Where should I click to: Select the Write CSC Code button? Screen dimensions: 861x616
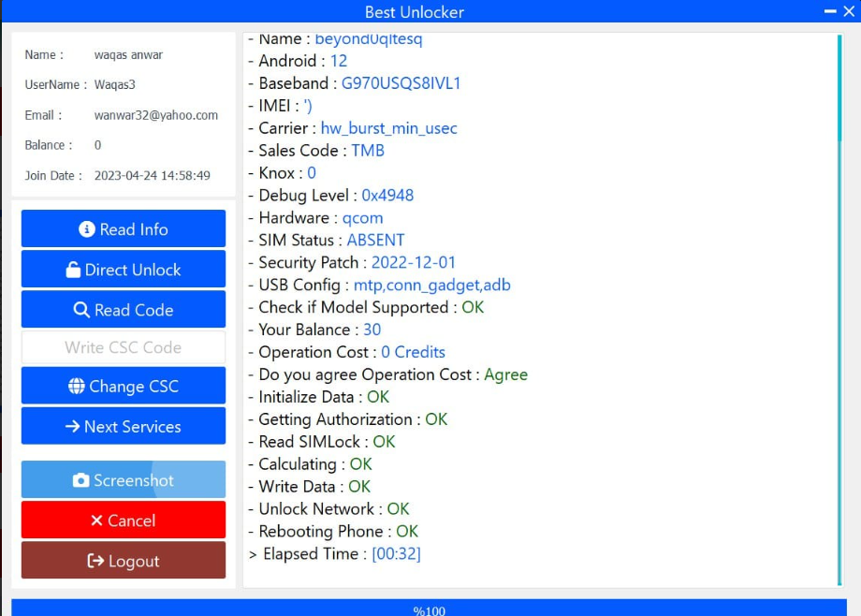click(x=124, y=347)
